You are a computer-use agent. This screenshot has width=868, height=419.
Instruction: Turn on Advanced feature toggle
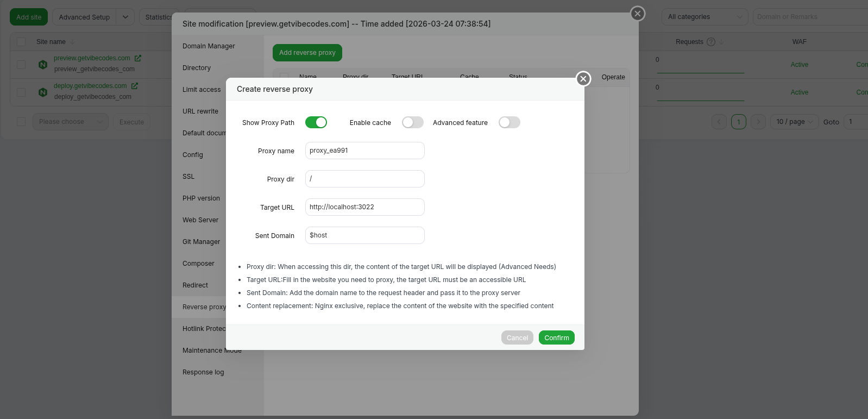(x=509, y=122)
